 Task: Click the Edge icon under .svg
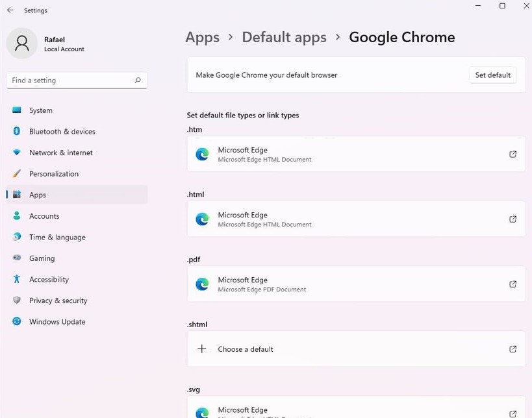tap(202, 413)
